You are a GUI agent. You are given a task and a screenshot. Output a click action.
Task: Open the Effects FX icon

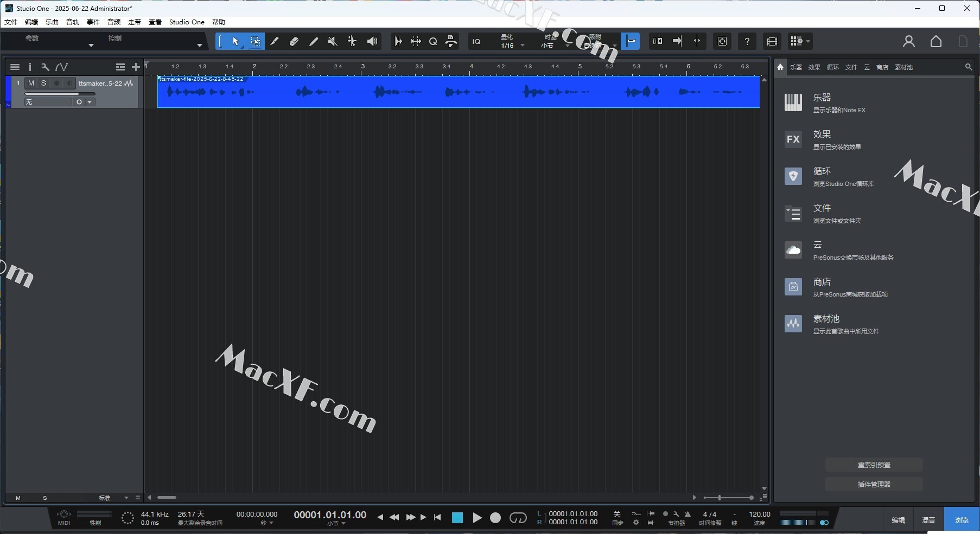[x=793, y=139]
